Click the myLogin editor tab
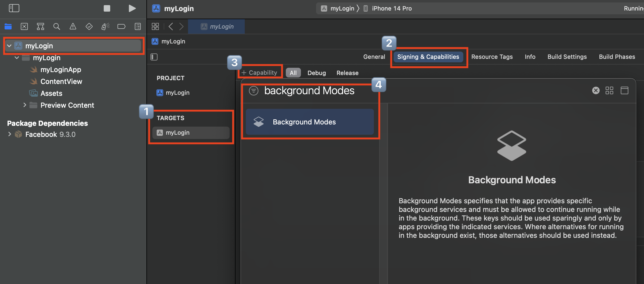 point(216,26)
